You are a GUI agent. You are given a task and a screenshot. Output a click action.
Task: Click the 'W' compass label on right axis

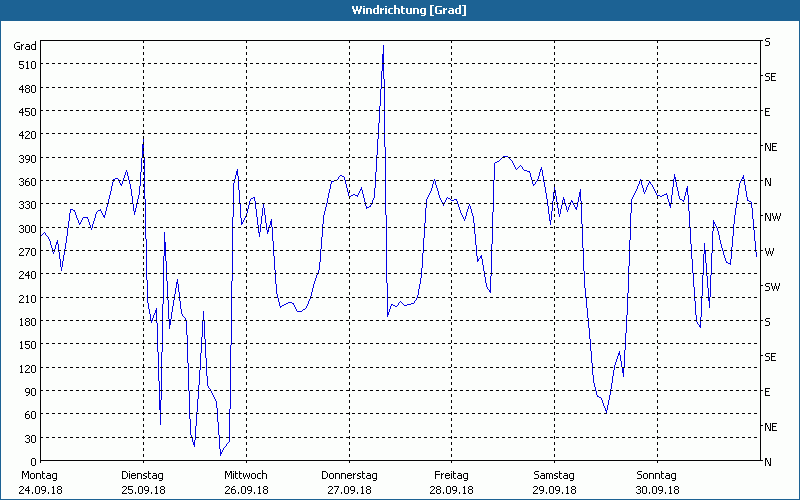click(x=769, y=252)
